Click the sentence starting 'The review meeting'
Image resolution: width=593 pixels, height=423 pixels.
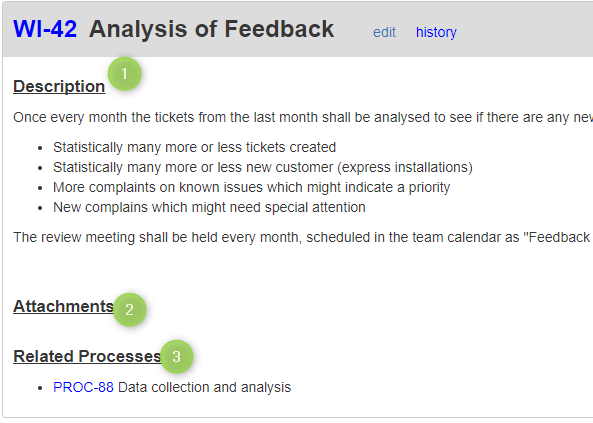click(303, 237)
